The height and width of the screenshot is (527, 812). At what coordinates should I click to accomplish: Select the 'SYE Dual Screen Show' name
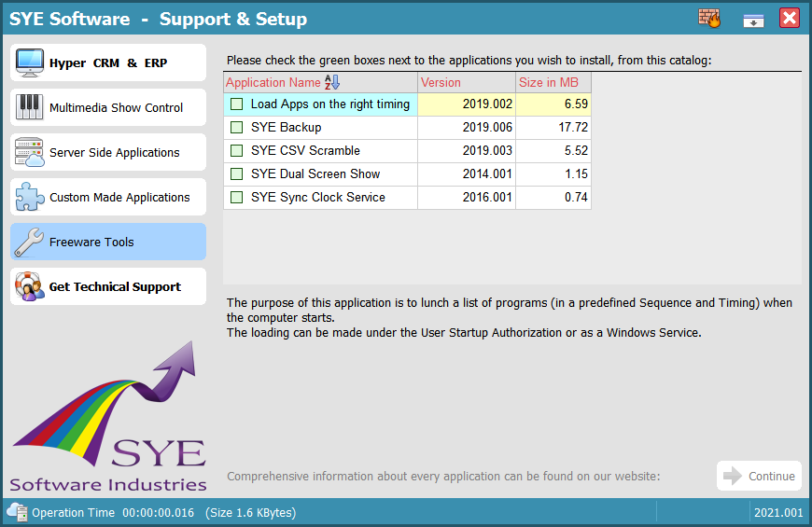click(x=315, y=173)
